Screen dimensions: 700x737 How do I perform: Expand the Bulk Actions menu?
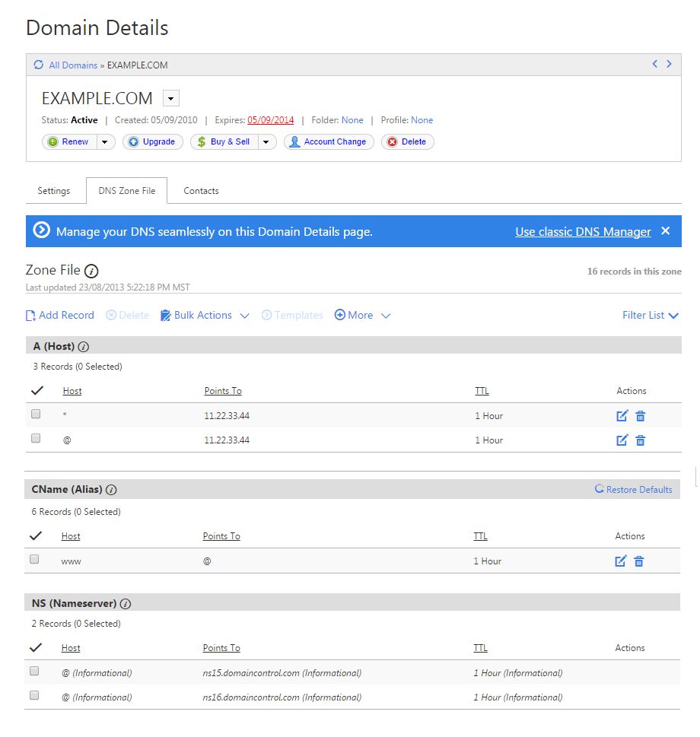coord(244,316)
